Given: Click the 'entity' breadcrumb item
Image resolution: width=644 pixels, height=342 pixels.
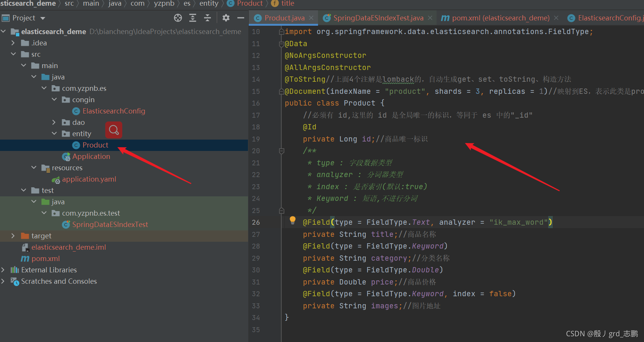Looking at the screenshot, I should point(209,3).
